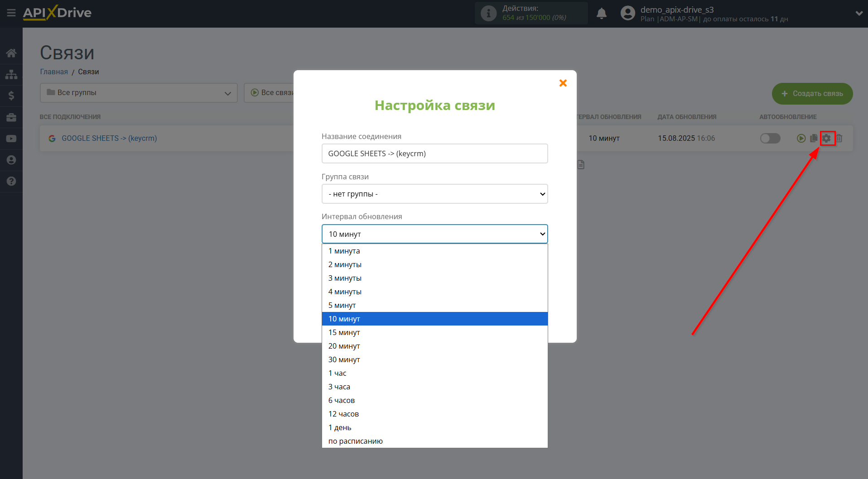Choose 15 минут from the list
This screenshot has height=479, width=868.
(x=434, y=332)
